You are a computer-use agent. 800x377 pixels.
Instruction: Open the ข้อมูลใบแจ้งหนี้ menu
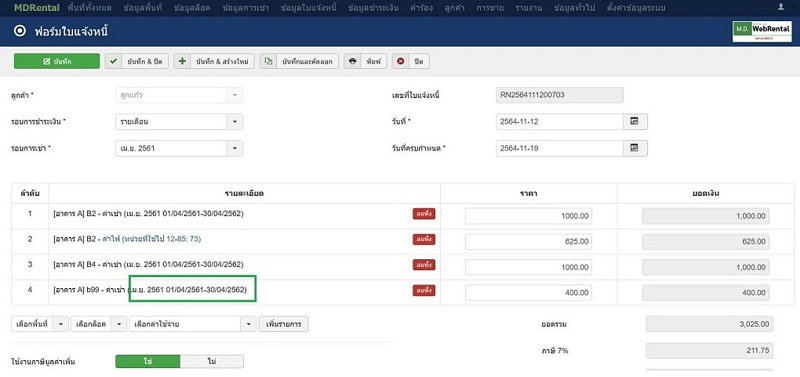[x=308, y=8]
